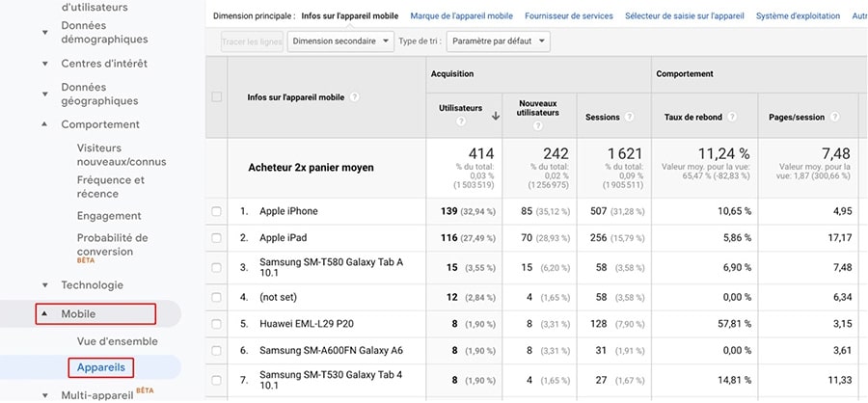Click Samsung SM-T580 Galaxy Tab A 10.1
Screen dimensions: 868x403
(x=331, y=268)
